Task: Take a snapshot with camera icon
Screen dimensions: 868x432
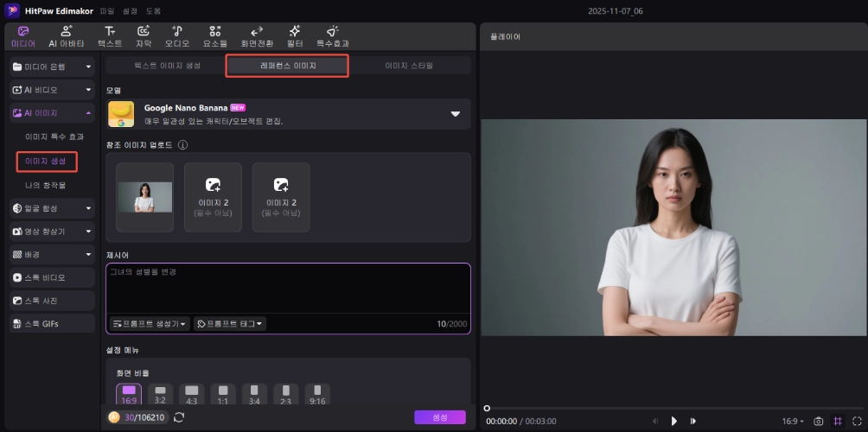Action: tap(818, 422)
